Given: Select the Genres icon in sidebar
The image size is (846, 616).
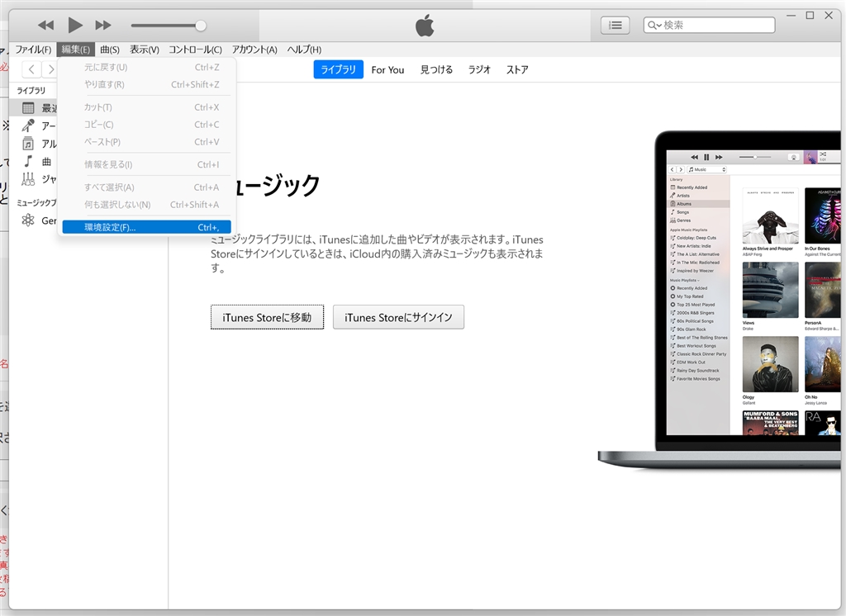Looking at the screenshot, I should [28, 179].
